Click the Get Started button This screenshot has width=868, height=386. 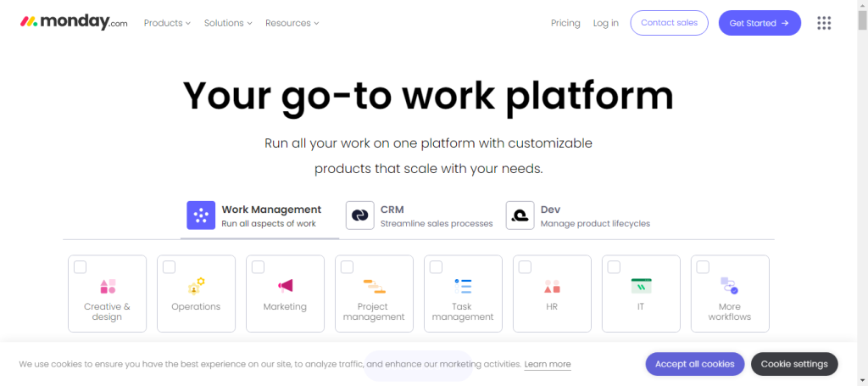759,23
